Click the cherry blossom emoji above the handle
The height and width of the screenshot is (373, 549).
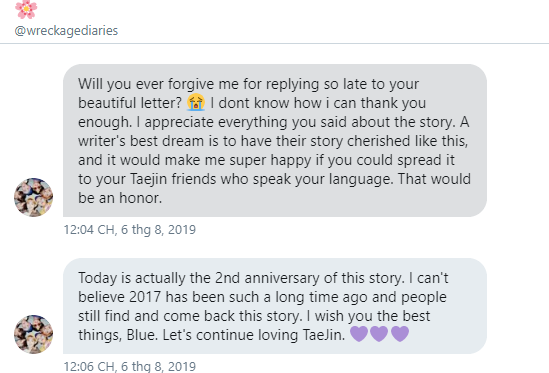(x=26, y=9)
